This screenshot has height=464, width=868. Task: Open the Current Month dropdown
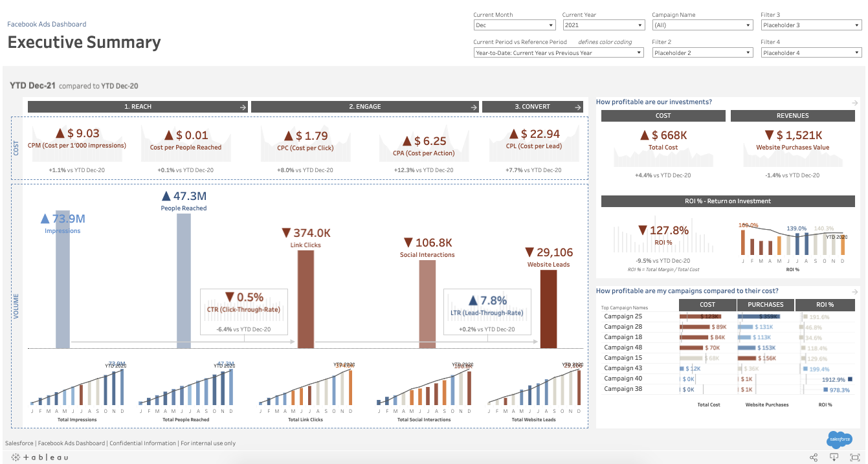550,25
